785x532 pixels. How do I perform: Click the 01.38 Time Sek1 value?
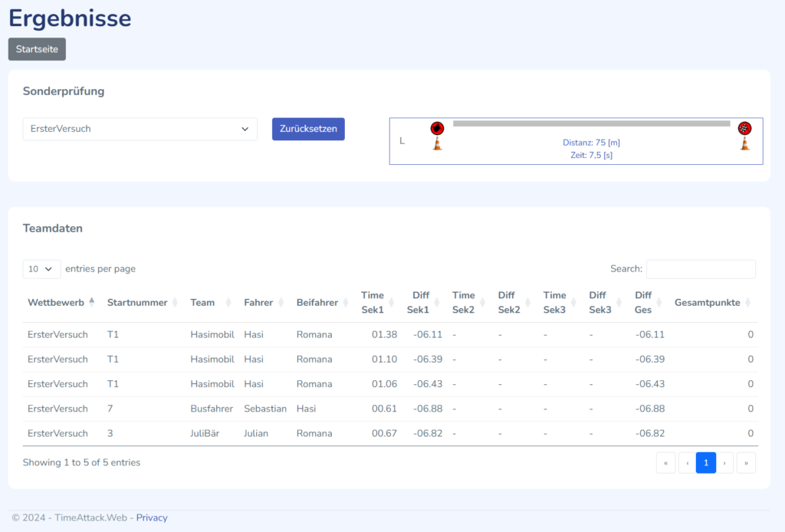(384, 335)
